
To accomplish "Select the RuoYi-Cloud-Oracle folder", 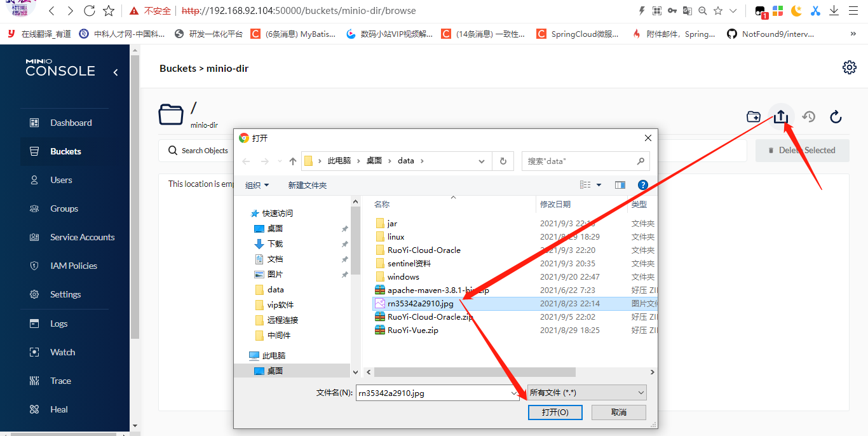I will pyautogui.click(x=424, y=250).
